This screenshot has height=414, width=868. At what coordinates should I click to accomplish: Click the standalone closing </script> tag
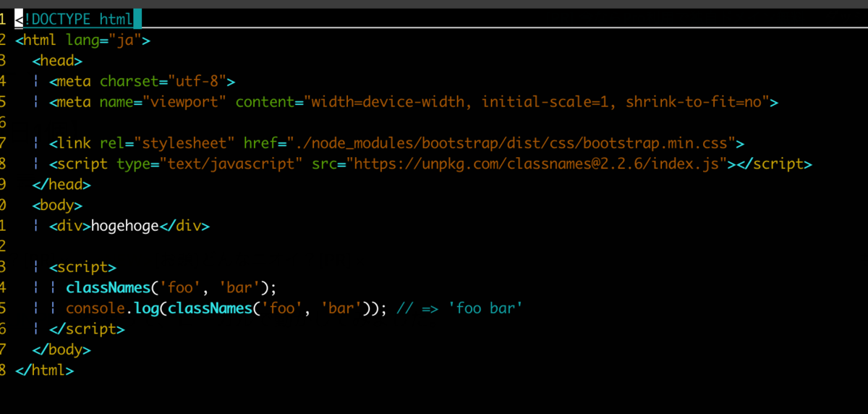click(x=87, y=329)
